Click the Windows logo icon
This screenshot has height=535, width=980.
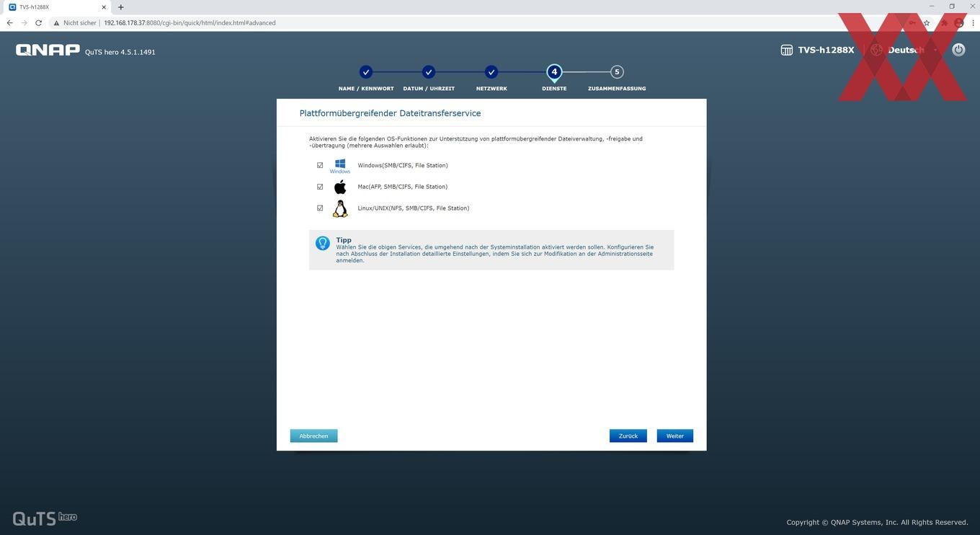[x=340, y=166]
